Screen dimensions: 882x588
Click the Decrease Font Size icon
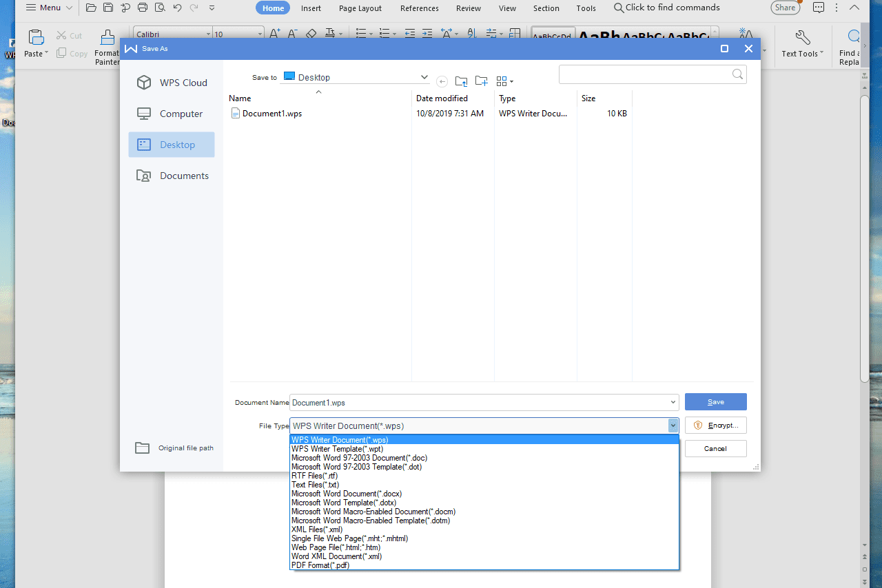292,34
